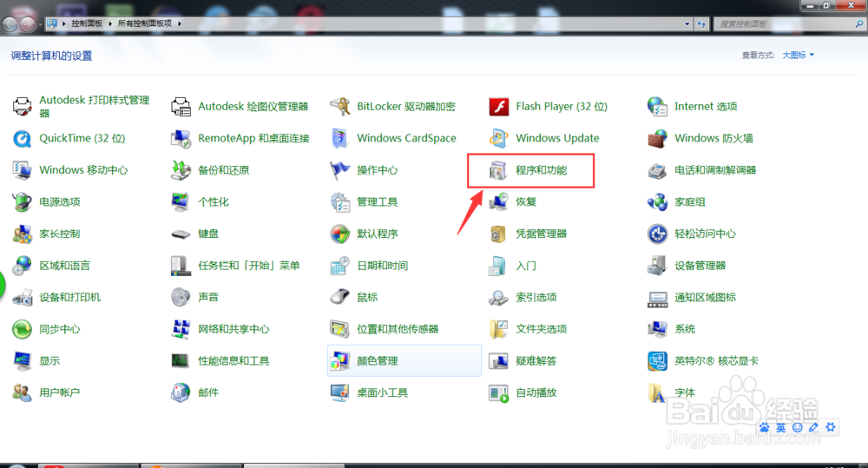Expand arrow after 控制面板 breadcrumb
This screenshot has height=468, width=868.
point(110,23)
